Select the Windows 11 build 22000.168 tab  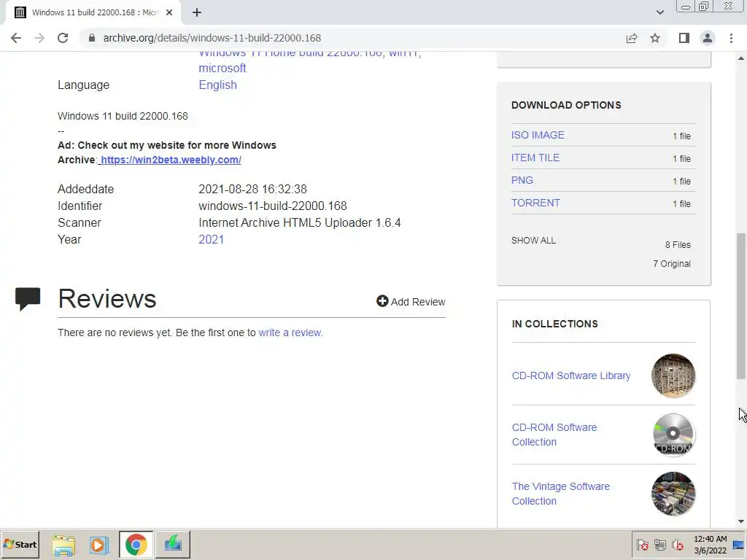[93, 12]
